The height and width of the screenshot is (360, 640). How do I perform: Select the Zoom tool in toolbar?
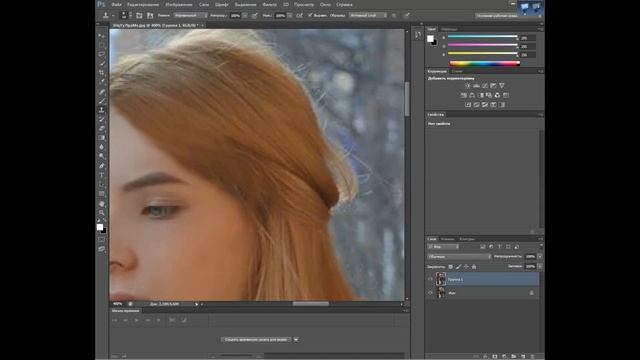point(101,212)
